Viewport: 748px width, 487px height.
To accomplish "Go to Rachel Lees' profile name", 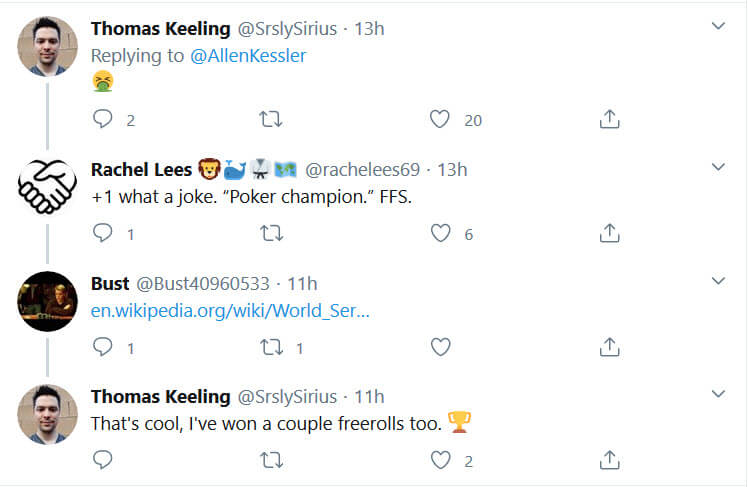I will (140, 170).
